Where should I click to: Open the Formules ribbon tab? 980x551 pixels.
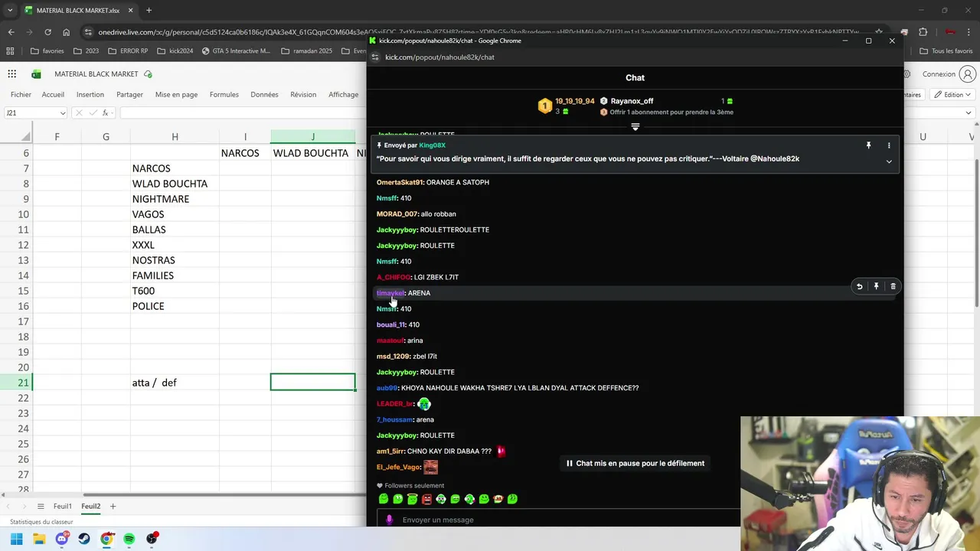pyautogui.click(x=224, y=95)
